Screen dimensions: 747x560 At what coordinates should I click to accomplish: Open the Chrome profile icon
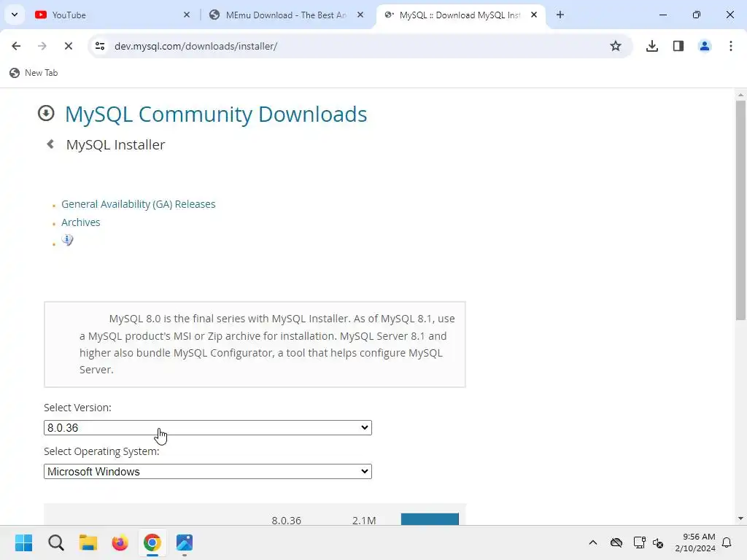point(705,46)
